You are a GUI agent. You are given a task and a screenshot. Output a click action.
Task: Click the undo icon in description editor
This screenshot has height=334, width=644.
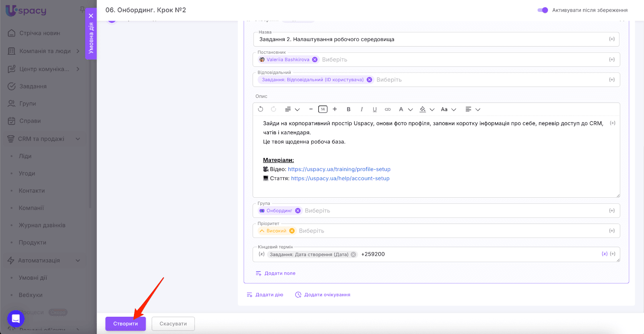(x=260, y=109)
